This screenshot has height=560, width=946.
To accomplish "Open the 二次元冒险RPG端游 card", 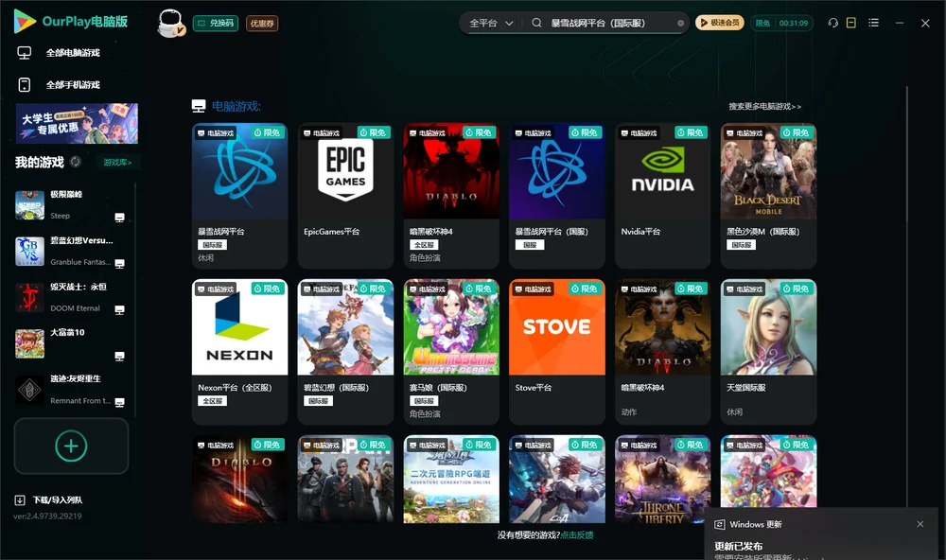I will (451, 480).
